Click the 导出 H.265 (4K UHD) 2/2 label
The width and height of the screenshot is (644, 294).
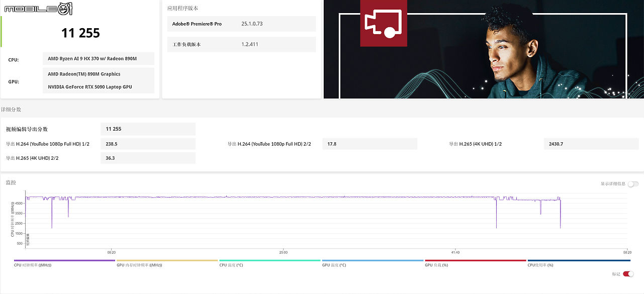click(x=32, y=158)
